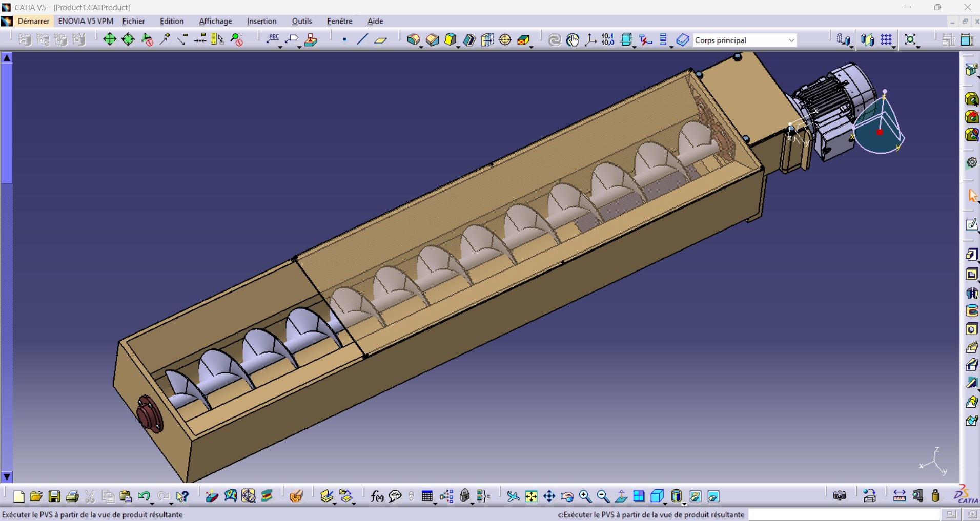Create a Plane with the yellow parallelogram icon
The height and width of the screenshot is (521, 980).
[380, 40]
